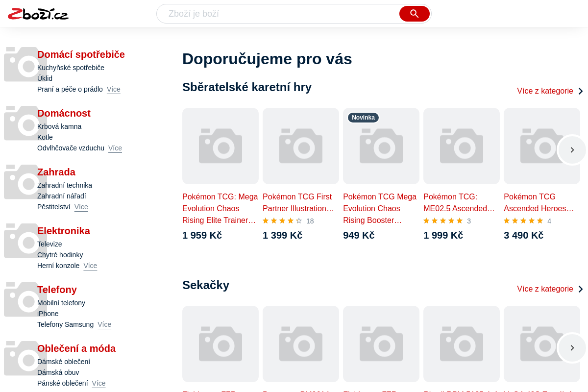Screen dimensions: 588x392
Task: Open 'Pokémon TCG First Partner Illustration' title
Action: [298, 203]
